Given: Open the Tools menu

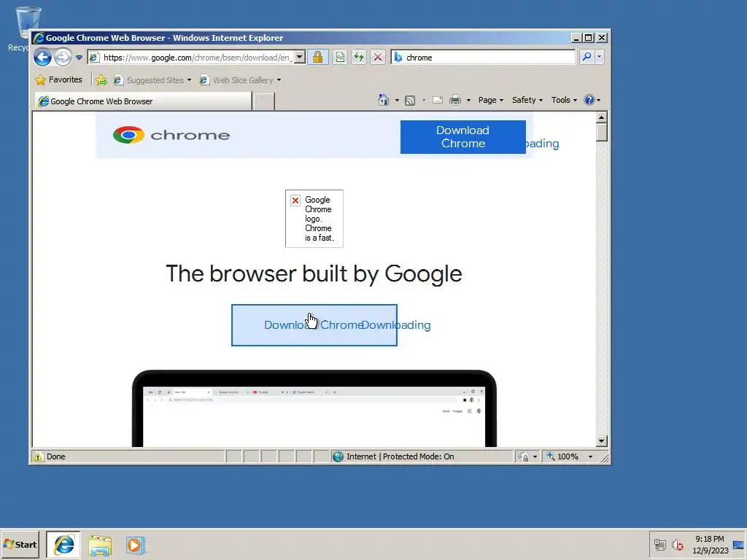Looking at the screenshot, I should (x=564, y=100).
